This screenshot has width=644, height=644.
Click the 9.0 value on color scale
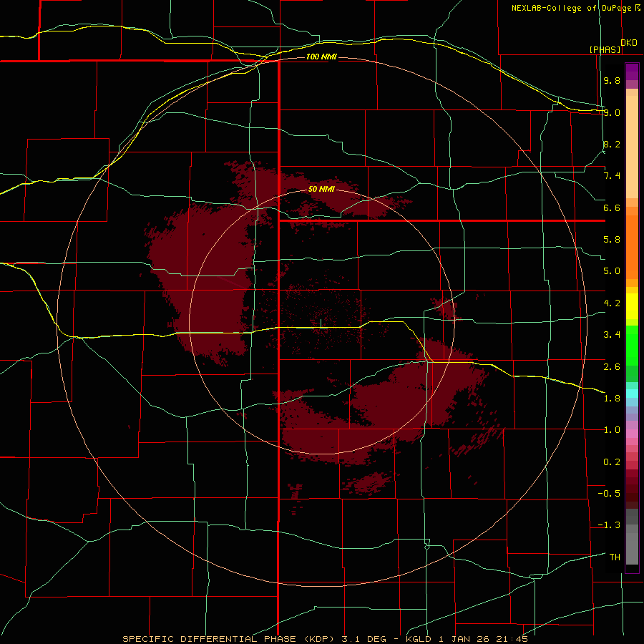pyautogui.click(x=612, y=112)
